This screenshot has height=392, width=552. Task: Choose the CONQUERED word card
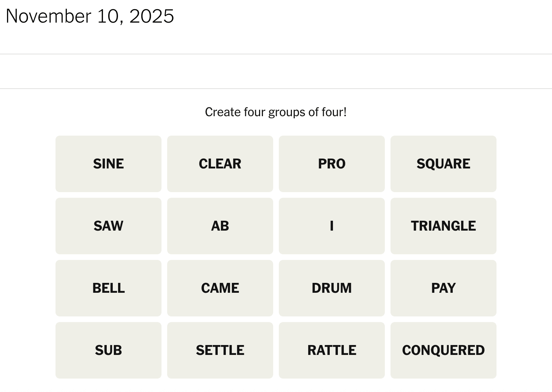[443, 350]
